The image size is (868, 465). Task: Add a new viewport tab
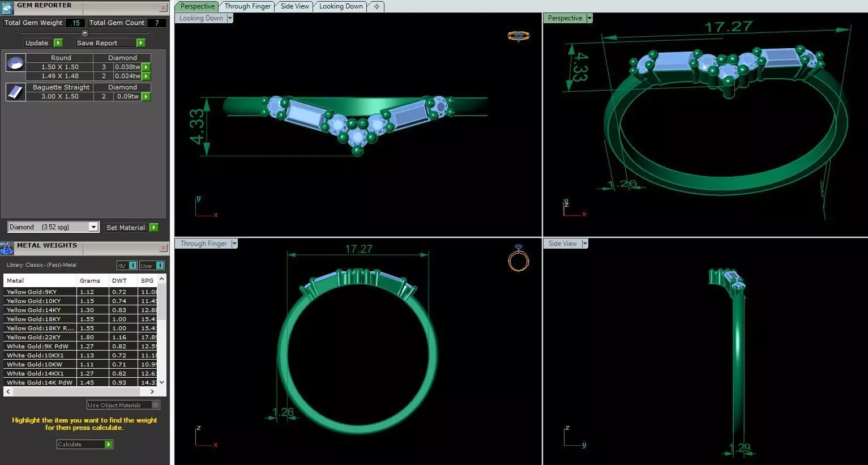377,6
